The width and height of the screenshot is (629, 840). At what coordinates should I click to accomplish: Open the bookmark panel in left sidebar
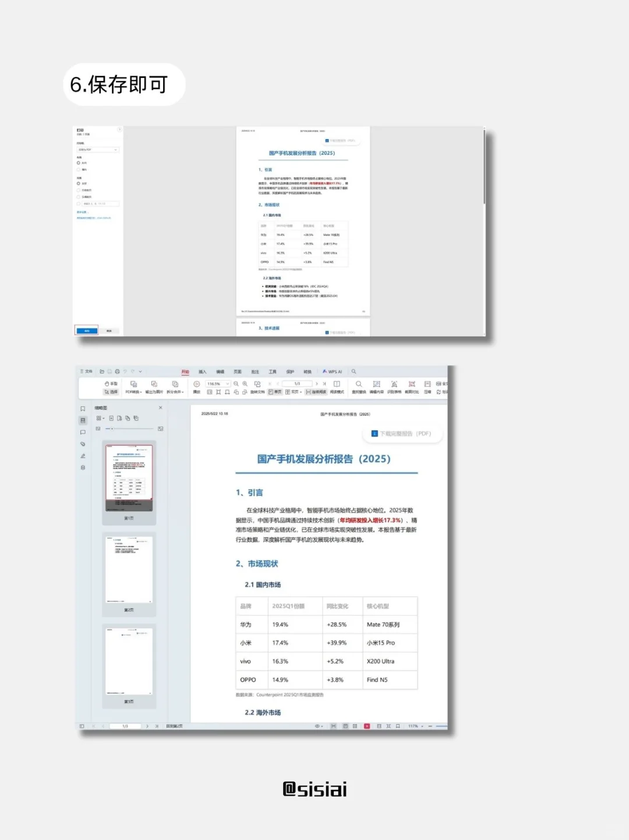coord(83,409)
